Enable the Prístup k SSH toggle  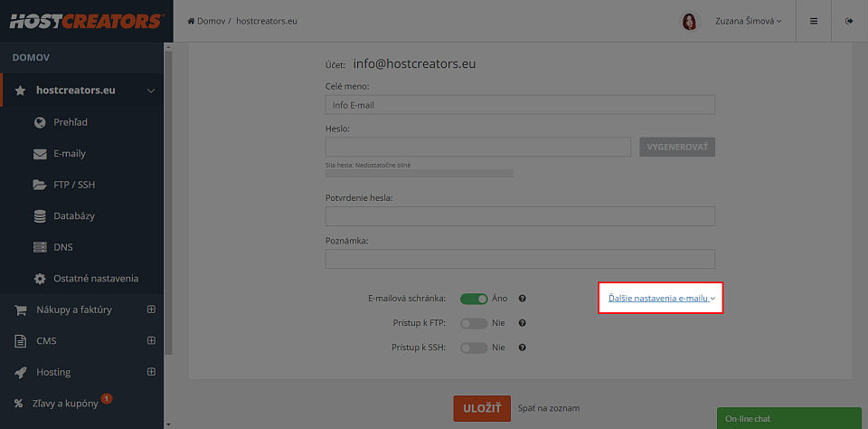[x=474, y=348]
